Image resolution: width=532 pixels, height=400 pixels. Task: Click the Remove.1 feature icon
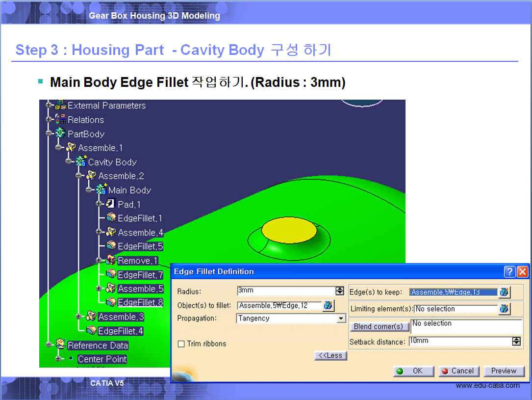point(111,261)
